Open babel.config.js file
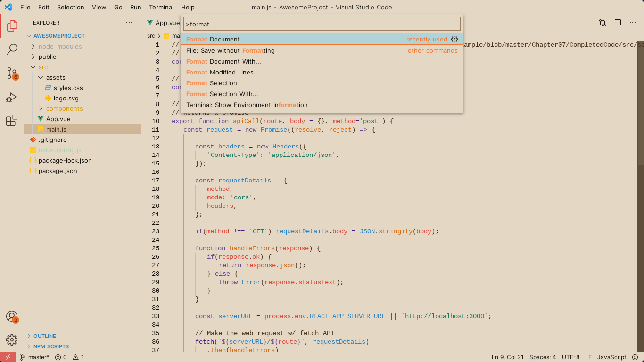Image resolution: width=644 pixels, height=362 pixels. tap(60, 150)
